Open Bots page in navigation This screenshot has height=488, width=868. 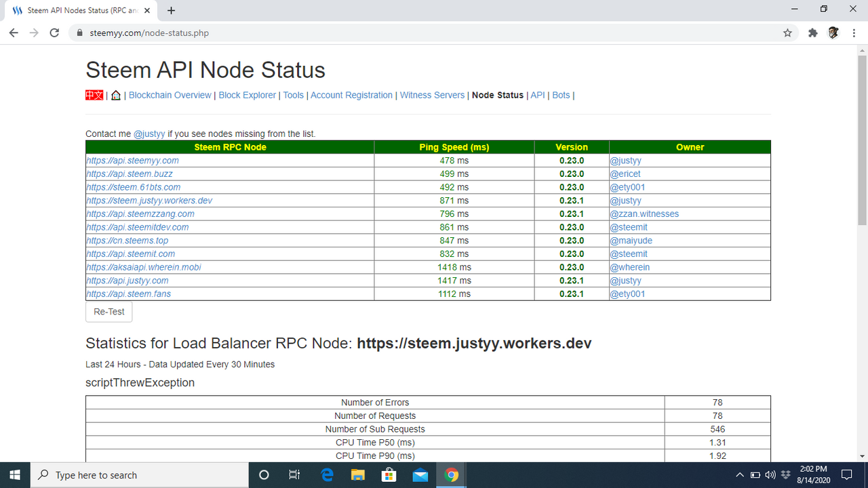coord(561,95)
